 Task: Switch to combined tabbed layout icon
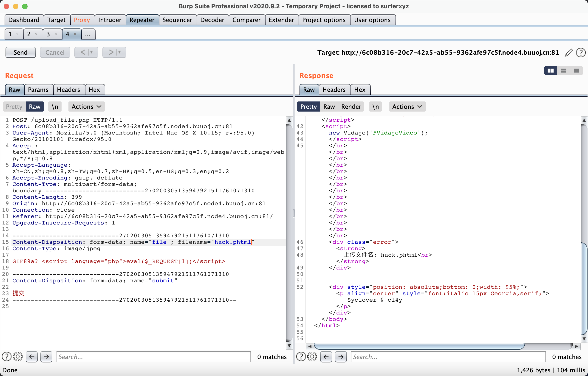coord(577,71)
